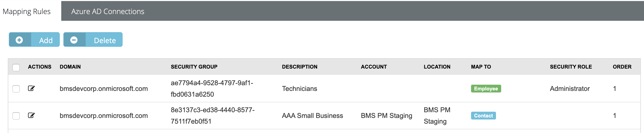
Task: Sort by the Domain column header
Action: pyautogui.click(x=70, y=67)
